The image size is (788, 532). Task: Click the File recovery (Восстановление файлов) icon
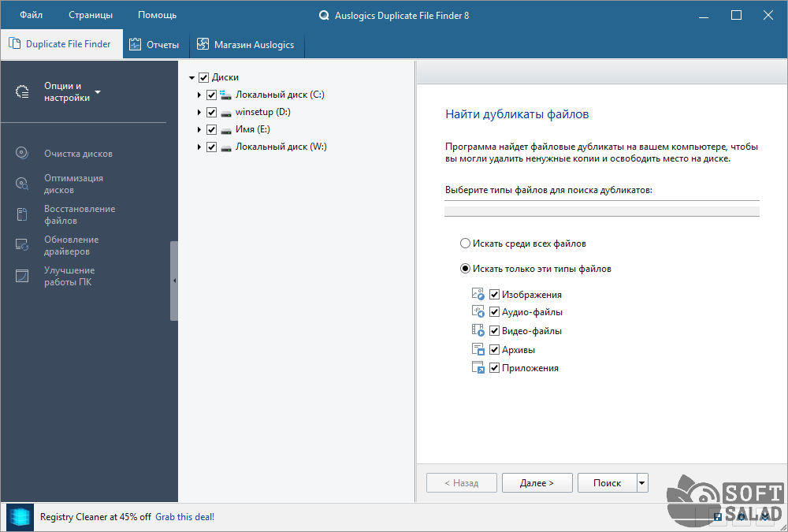pos(22,214)
